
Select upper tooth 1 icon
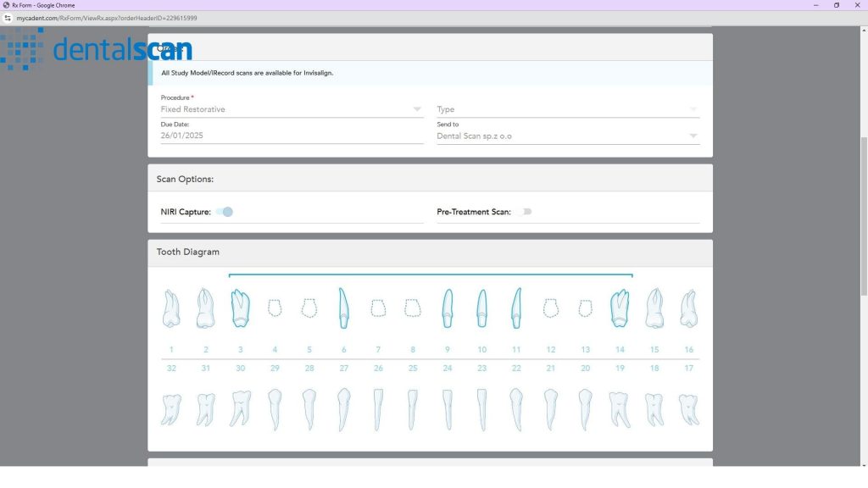171,308
